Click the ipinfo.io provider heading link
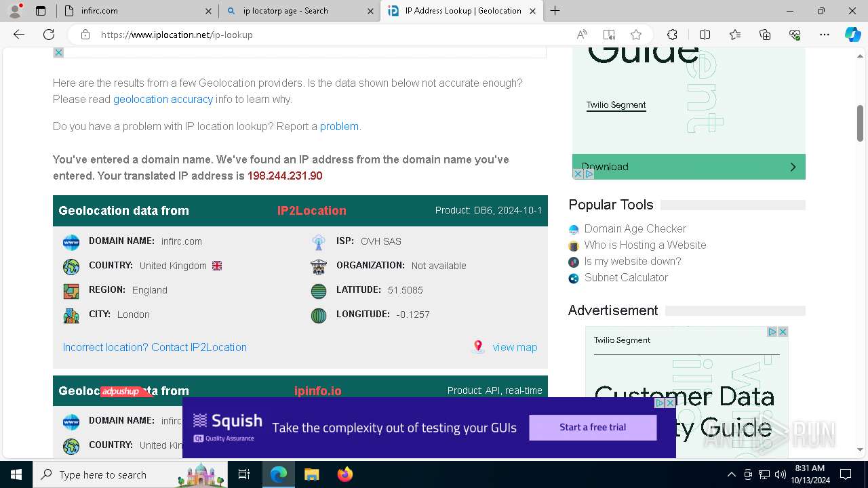868x488 pixels. coord(317,391)
